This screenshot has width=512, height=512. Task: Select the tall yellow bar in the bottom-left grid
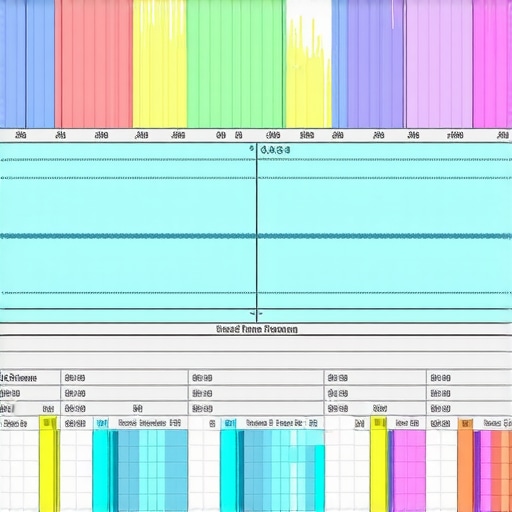point(48,463)
